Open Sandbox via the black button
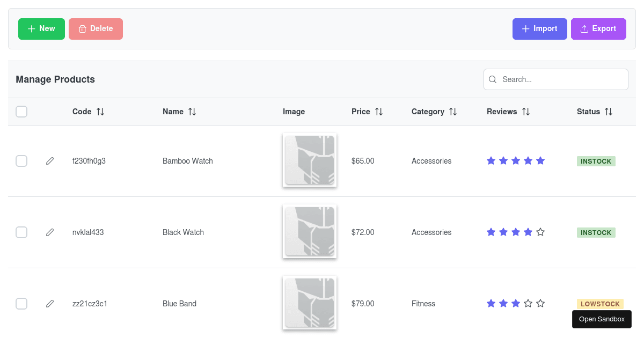The height and width of the screenshot is (338, 644). pyautogui.click(x=602, y=319)
